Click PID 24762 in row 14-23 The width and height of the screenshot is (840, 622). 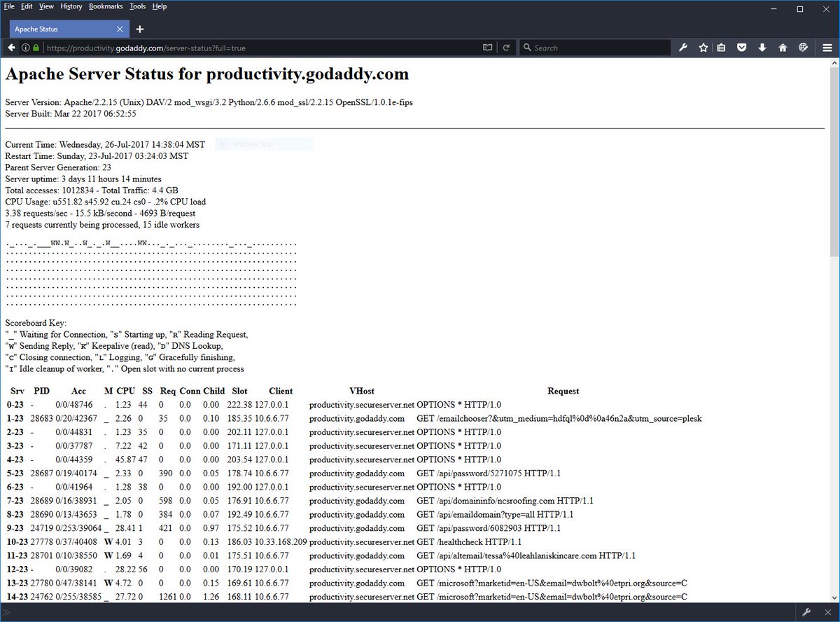coord(41,596)
